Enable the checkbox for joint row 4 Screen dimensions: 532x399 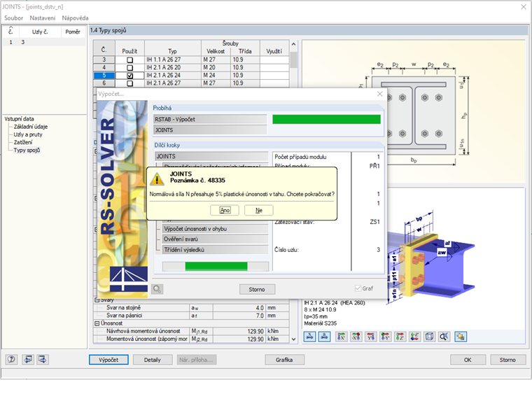pyautogui.click(x=129, y=67)
